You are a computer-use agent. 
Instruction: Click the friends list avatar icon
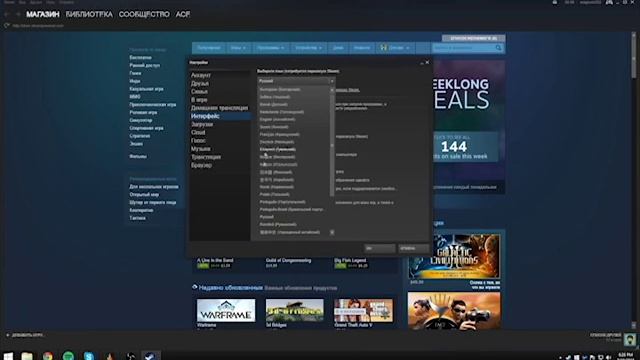pos(629,339)
